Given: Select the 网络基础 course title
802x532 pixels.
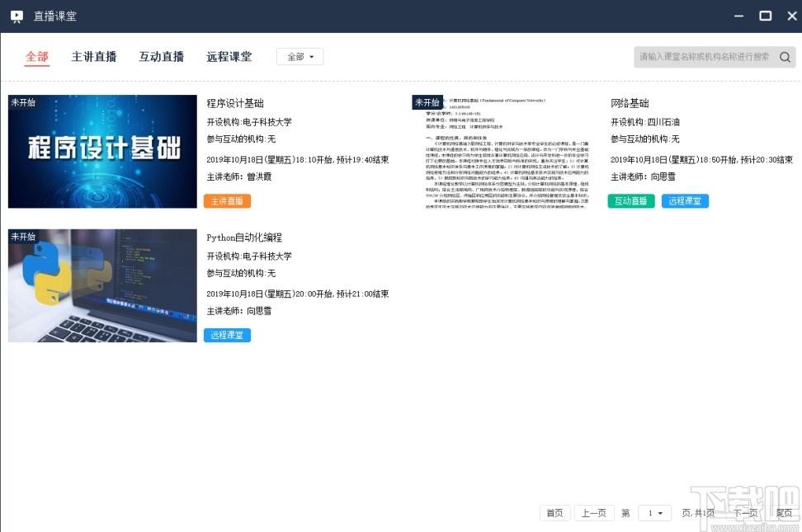Looking at the screenshot, I should (x=630, y=103).
